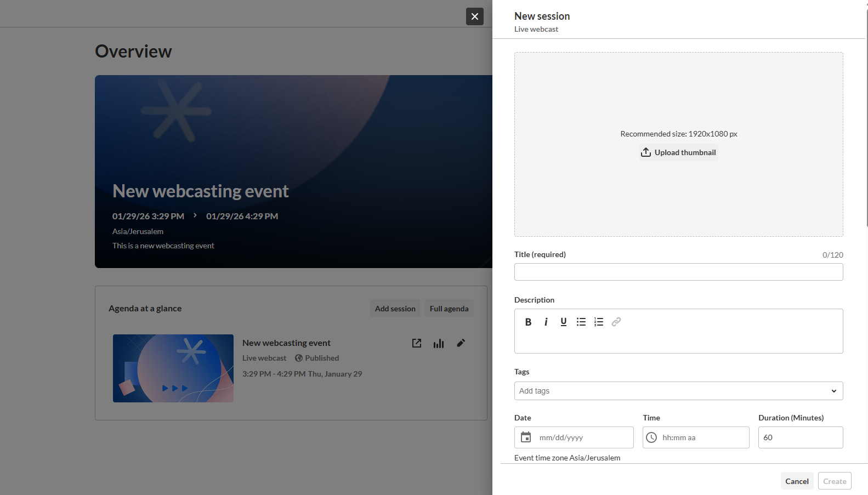
Task: Click the Cancel button
Action: (797, 481)
